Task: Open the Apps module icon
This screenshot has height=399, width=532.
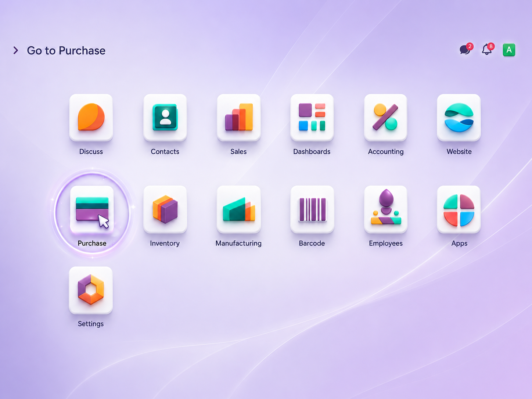Action: [x=459, y=209]
